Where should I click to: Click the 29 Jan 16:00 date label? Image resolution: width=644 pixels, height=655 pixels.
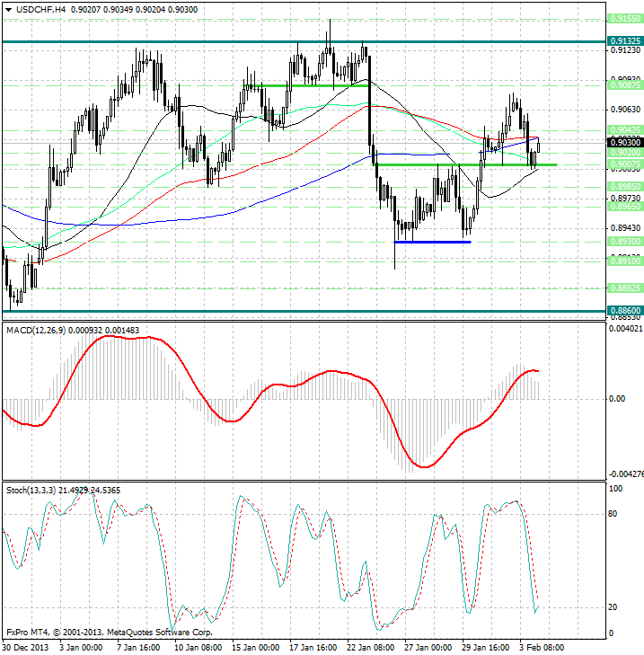(x=486, y=648)
